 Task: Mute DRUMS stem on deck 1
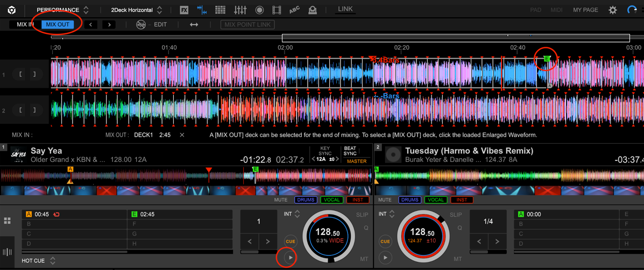point(306,200)
